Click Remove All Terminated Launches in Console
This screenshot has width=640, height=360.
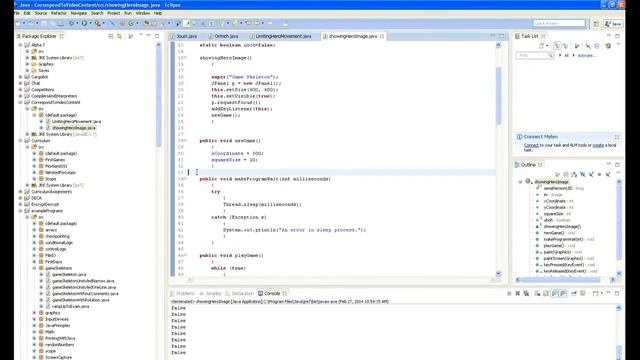(526, 293)
